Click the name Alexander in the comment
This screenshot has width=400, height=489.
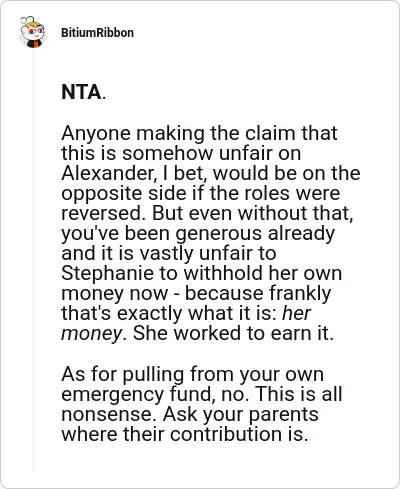pos(107,174)
